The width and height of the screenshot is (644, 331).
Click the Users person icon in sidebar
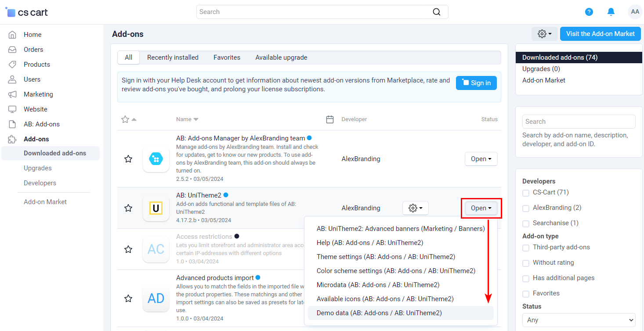point(12,79)
